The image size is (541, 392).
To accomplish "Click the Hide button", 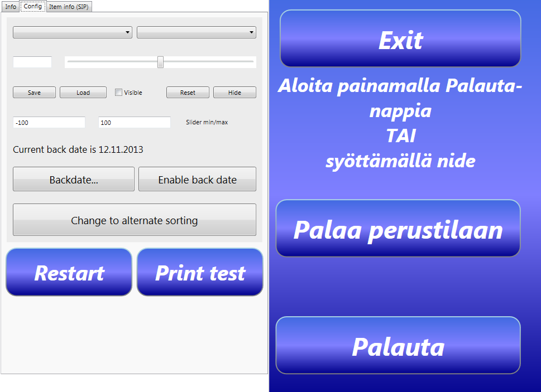I will [234, 93].
